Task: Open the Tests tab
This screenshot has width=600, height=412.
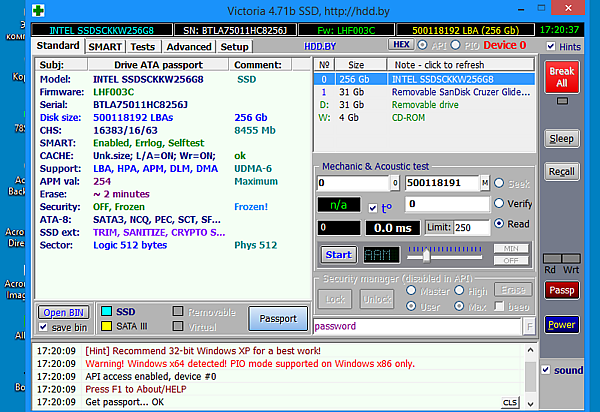Action: (x=143, y=47)
